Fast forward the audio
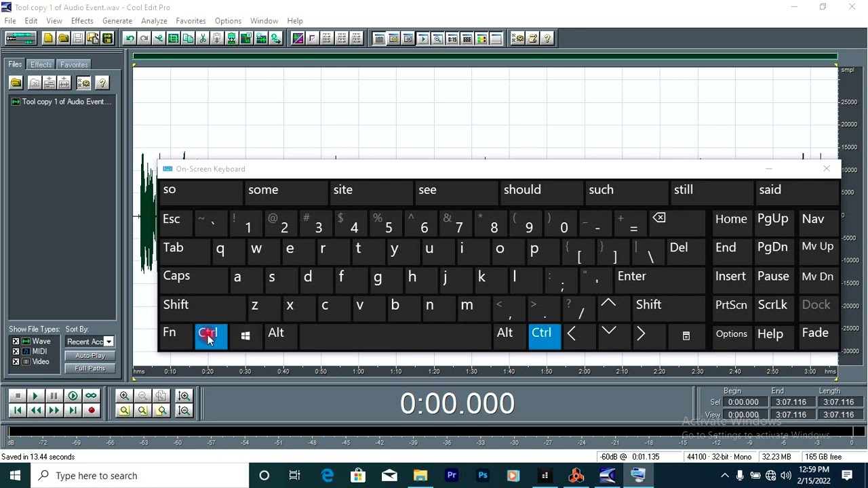Screen dimensions: 868x488 [54, 410]
